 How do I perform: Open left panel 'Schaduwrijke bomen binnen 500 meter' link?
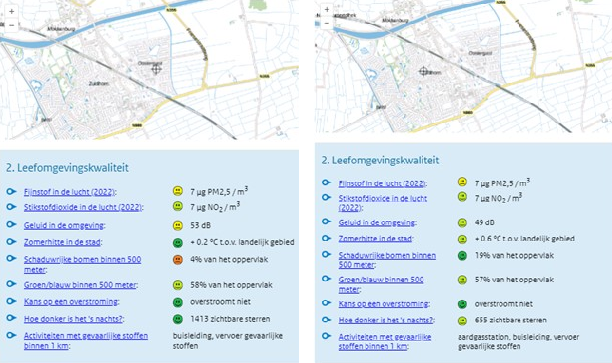(82, 264)
